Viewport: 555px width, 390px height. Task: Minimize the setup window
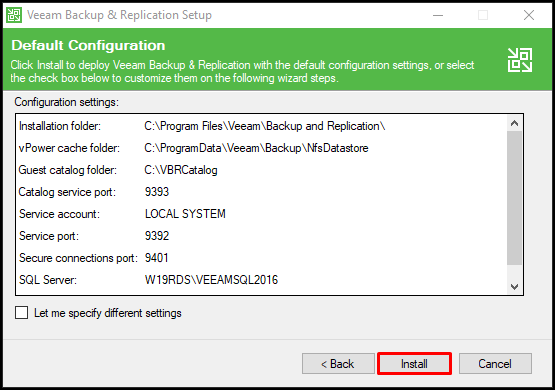tap(438, 15)
